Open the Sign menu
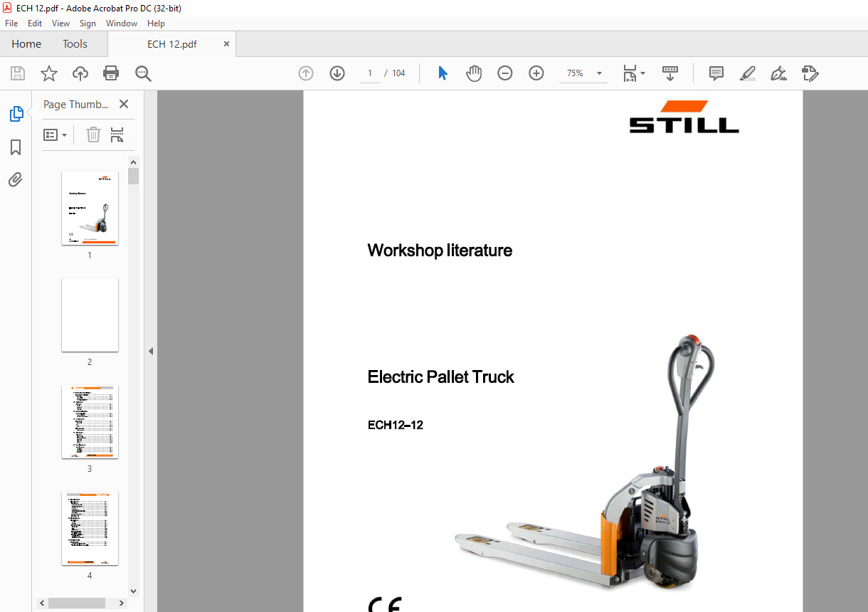Image resolution: width=868 pixels, height=612 pixels. click(88, 23)
